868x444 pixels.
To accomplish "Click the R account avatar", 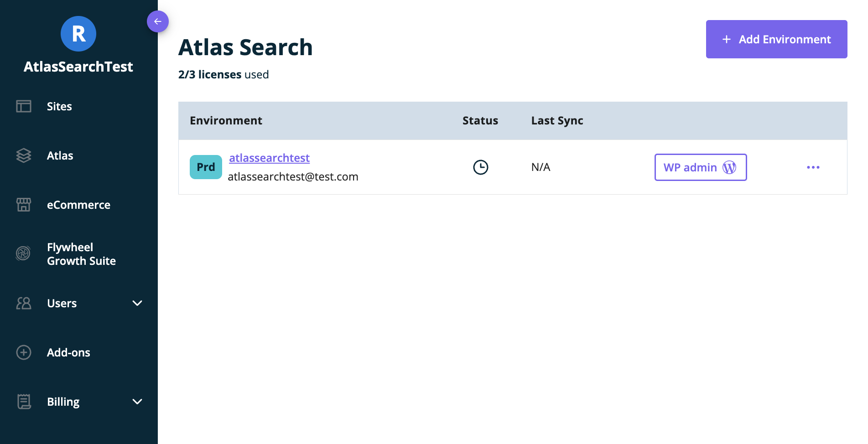I will pyautogui.click(x=78, y=34).
